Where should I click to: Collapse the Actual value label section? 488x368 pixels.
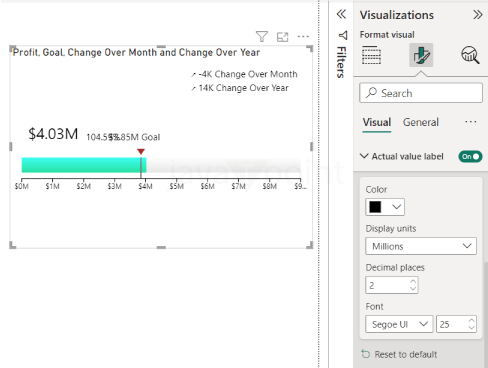[x=364, y=156]
